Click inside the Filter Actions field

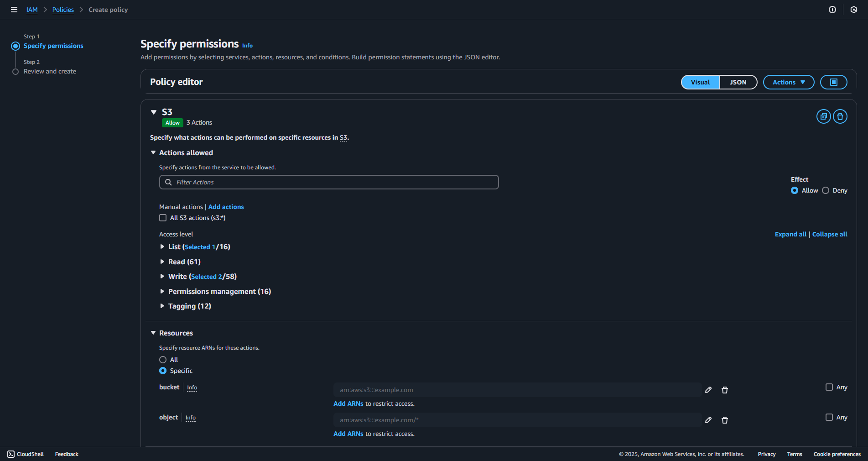coord(328,182)
